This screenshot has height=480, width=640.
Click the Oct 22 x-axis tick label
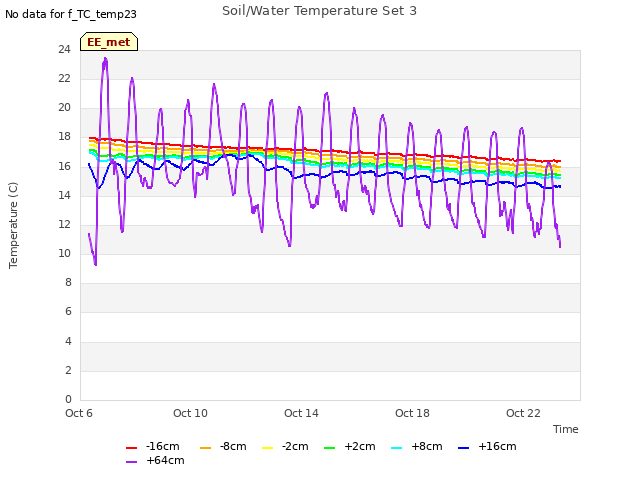[523, 413]
